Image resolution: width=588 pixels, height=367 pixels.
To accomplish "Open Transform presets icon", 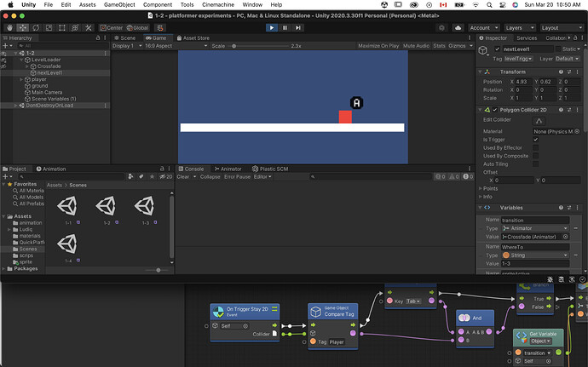I will tap(569, 72).
